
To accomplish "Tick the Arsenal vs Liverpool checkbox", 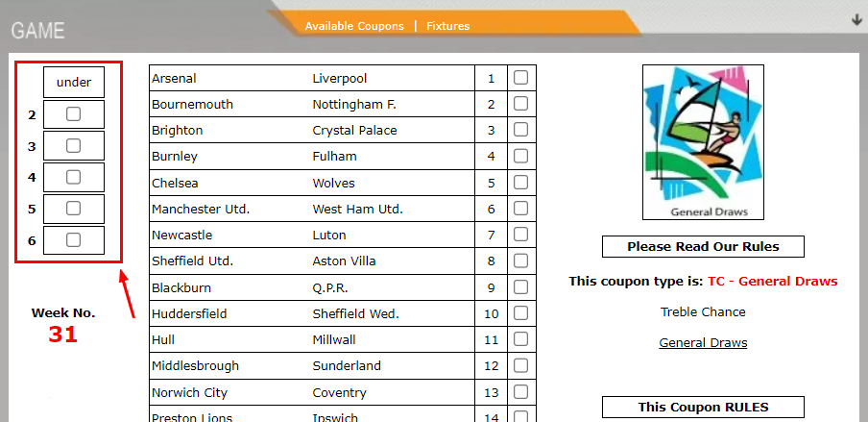I will click(x=520, y=78).
